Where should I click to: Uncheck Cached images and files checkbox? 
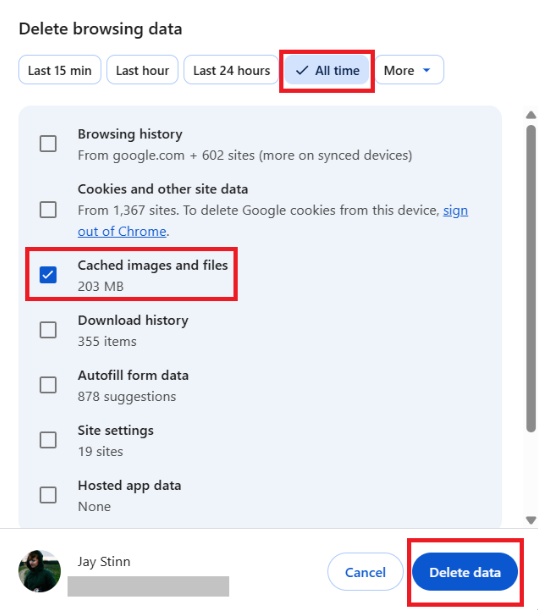click(x=48, y=275)
